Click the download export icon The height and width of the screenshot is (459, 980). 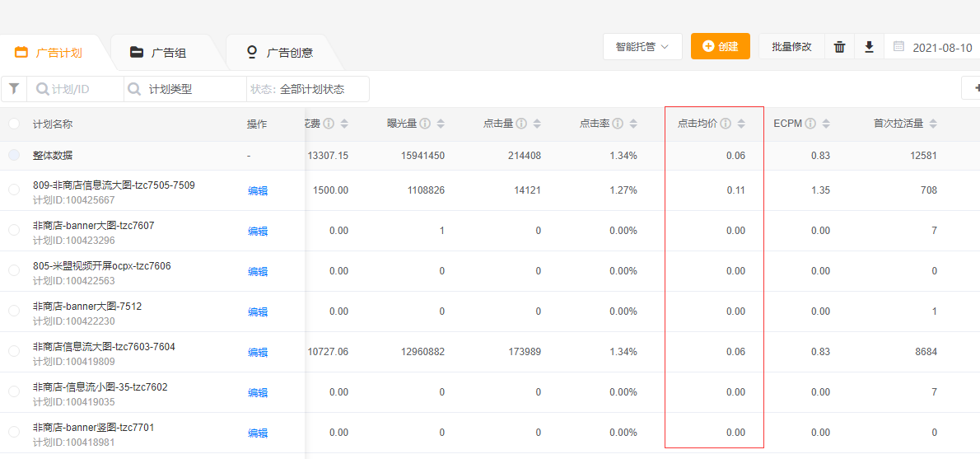[x=869, y=47]
